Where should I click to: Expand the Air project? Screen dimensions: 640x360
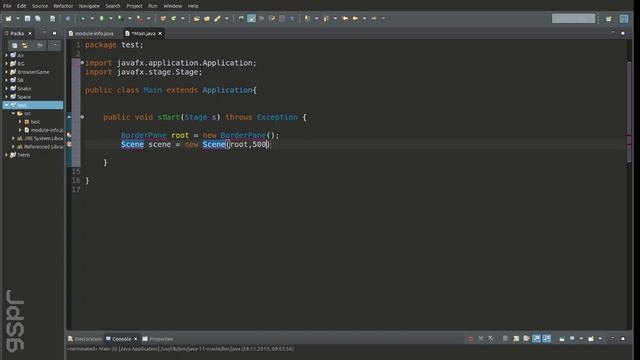click(7, 55)
